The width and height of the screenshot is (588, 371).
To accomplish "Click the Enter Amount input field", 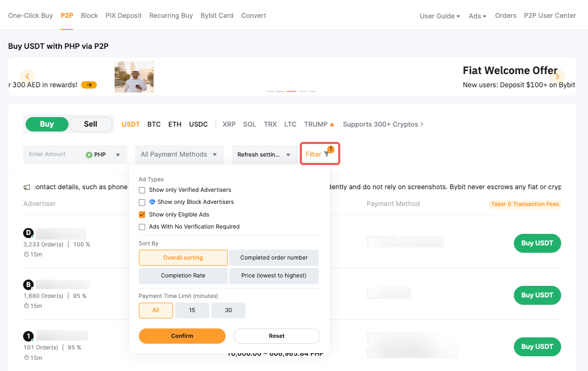I will (x=52, y=154).
